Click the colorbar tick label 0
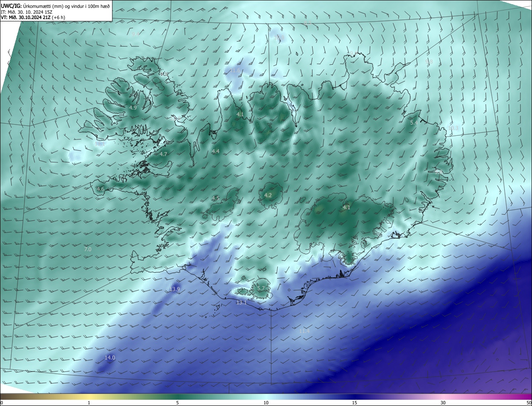The image size is (532, 406). click(x=2, y=403)
